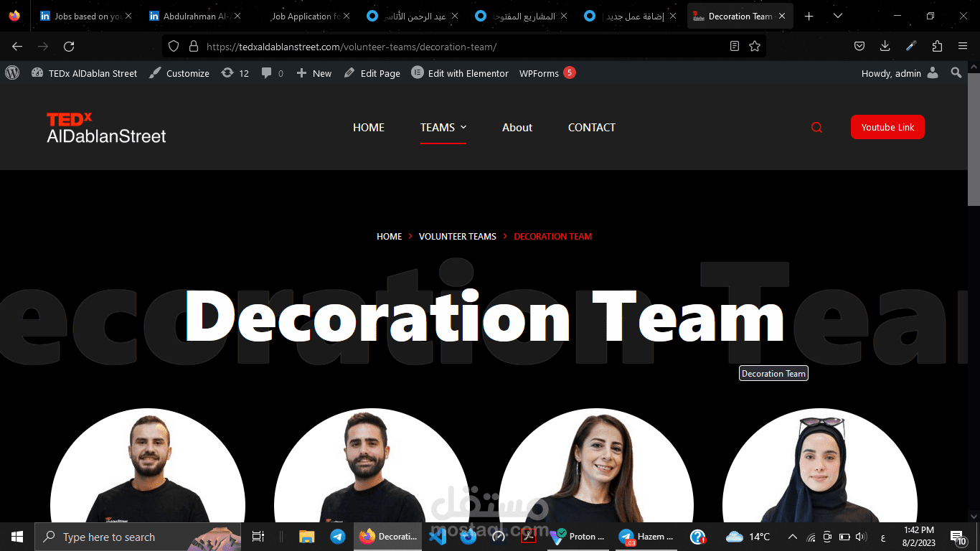
Task: Click VOLUNTEER TEAMS in the breadcrumb
Action: 458,236
